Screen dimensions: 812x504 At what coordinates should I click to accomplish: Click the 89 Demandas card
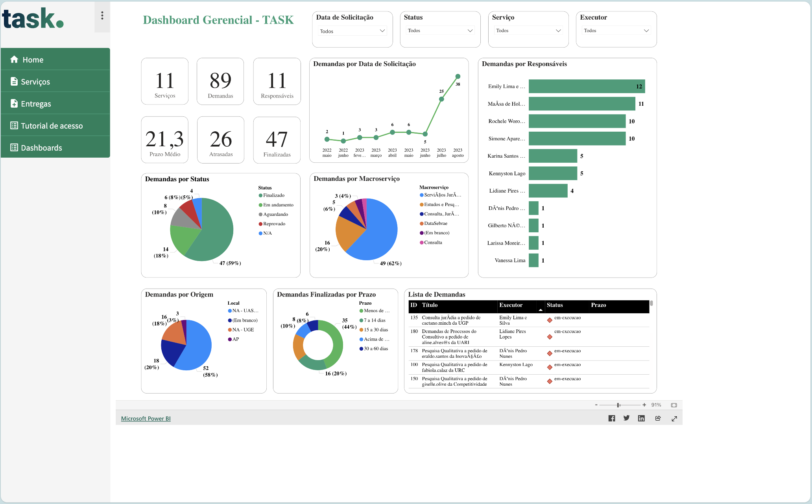point(220,81)
